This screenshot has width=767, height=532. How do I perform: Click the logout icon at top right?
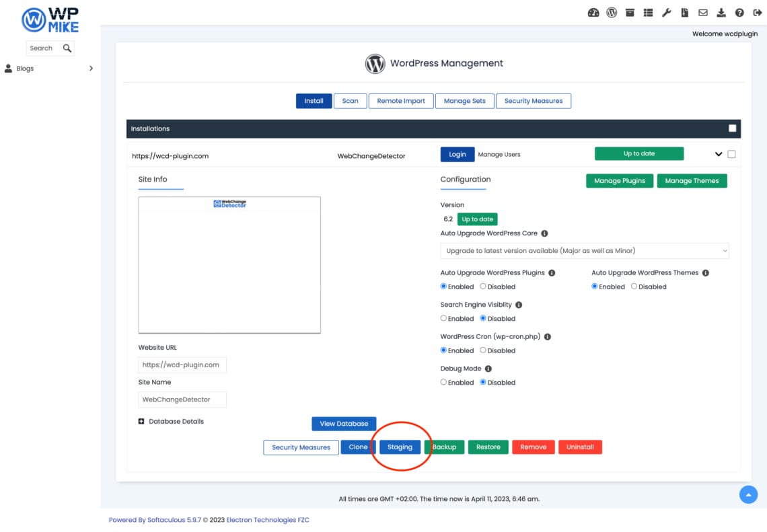(x=757, y=12)
